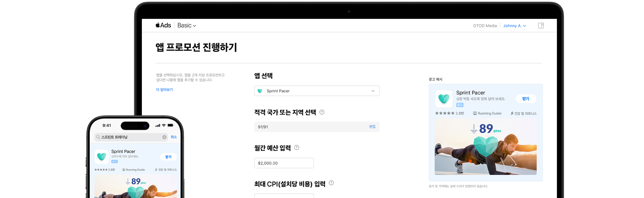Tap 취소 on the phone search bar

pyautogui.click(x=174, y=137)
